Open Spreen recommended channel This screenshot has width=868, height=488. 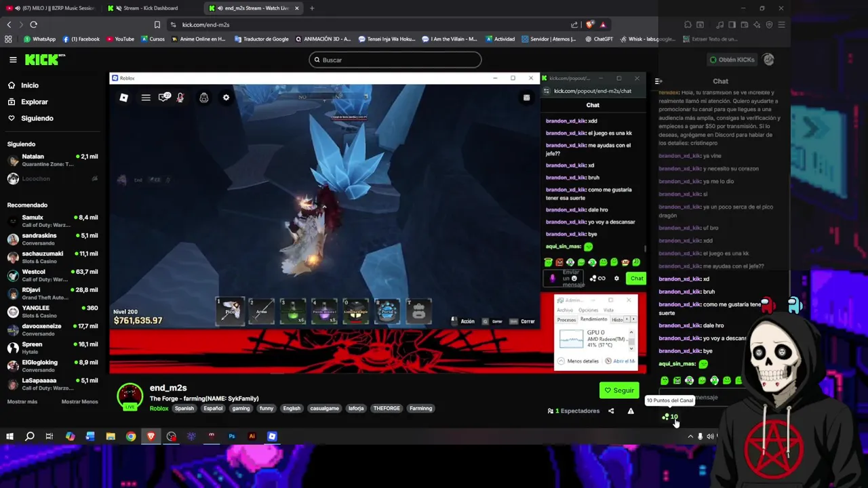pos(53,347)
